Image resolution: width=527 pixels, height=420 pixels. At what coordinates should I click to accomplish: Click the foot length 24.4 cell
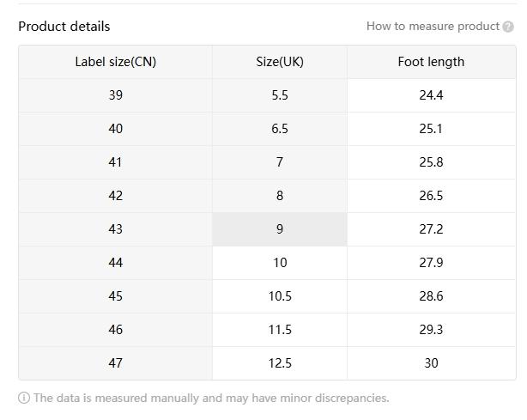[x=431, y=95]
